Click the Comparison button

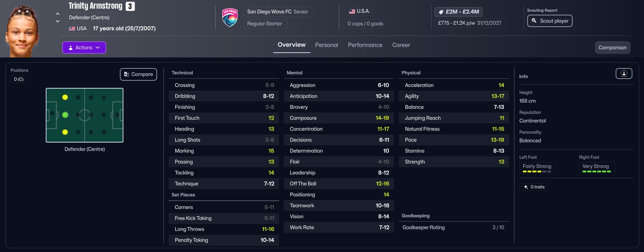point(612,48)
